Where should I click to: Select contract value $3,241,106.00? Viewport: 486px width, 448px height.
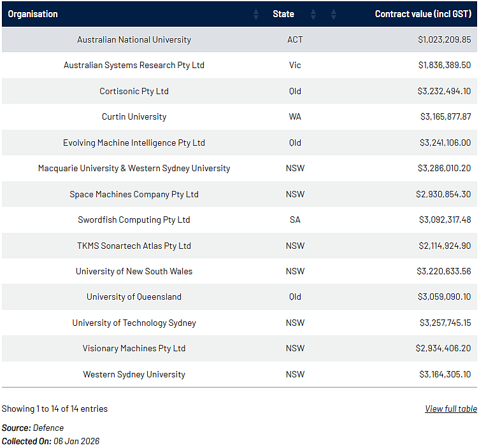tap(445, 143)
